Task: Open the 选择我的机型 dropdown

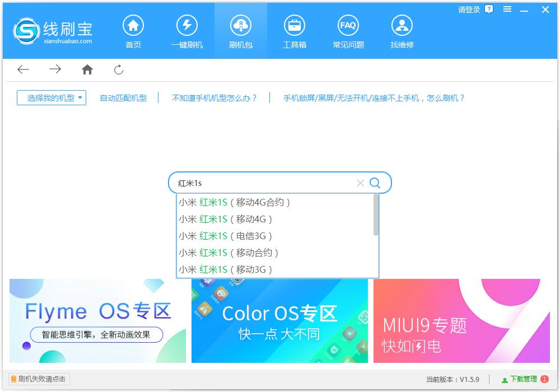Action: tap(51, 97)
